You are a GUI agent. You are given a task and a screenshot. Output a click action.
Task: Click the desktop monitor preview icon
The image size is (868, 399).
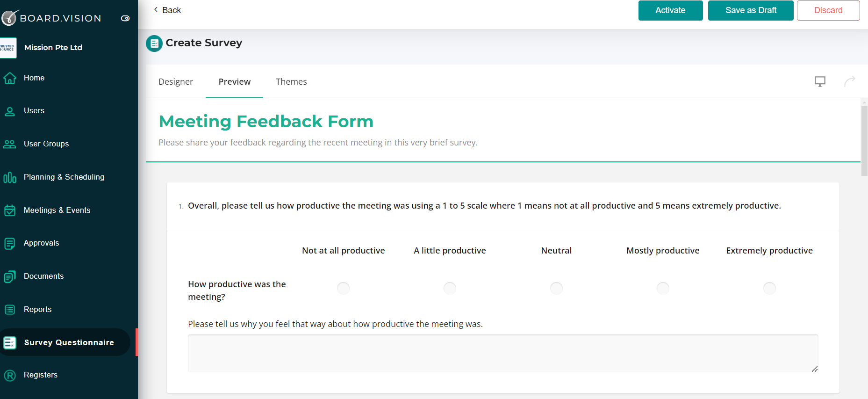pos(820,81)
